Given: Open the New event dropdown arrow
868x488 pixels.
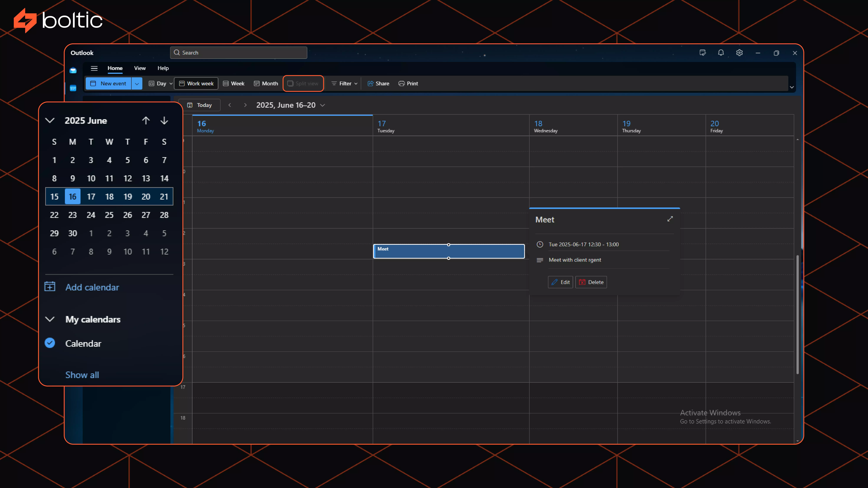Looking at the screenshot, I should coord(137,84).
